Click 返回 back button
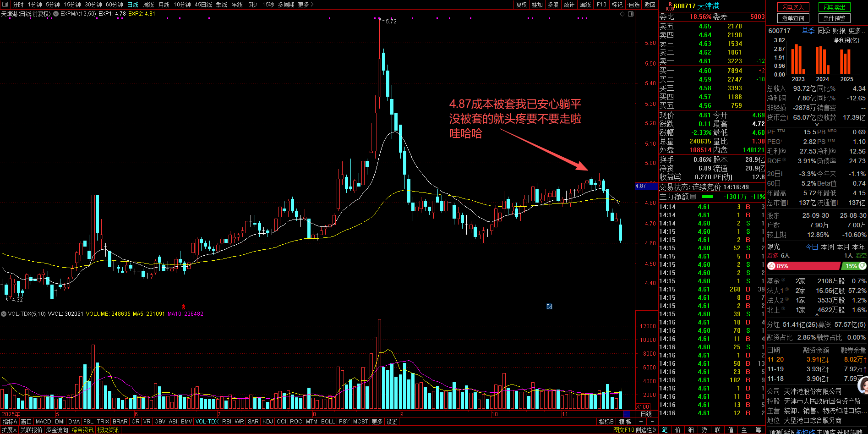868x434 pixels. click(650, 5)
